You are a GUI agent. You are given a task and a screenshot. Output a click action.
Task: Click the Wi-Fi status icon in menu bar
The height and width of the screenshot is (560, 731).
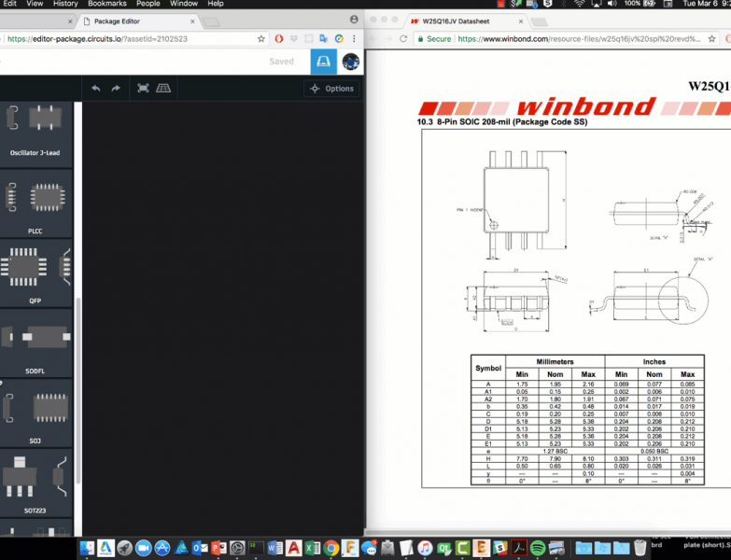point(580,3)
